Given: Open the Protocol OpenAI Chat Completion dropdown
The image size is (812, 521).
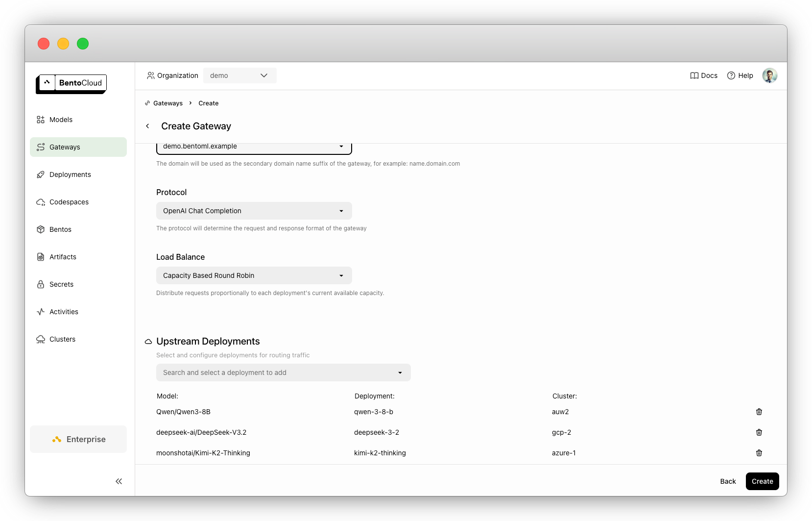Looking at the screenshot, I should point(254,211).
